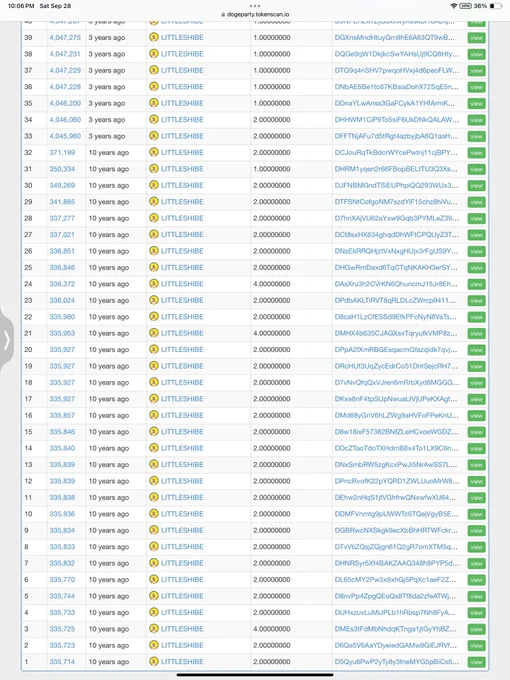
Task: Tap the battery icon in status bar
Action: click(x=496, y=6)
